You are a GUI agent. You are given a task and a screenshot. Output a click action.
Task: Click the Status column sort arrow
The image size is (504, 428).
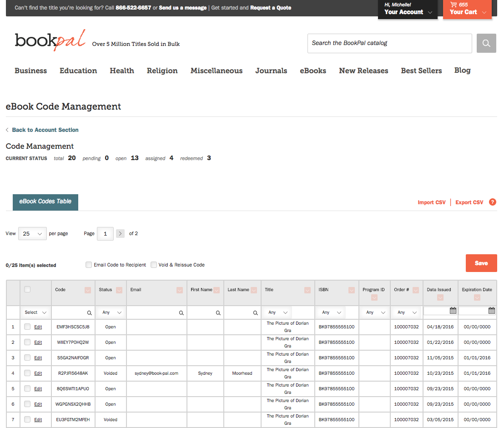click(119, 290)
